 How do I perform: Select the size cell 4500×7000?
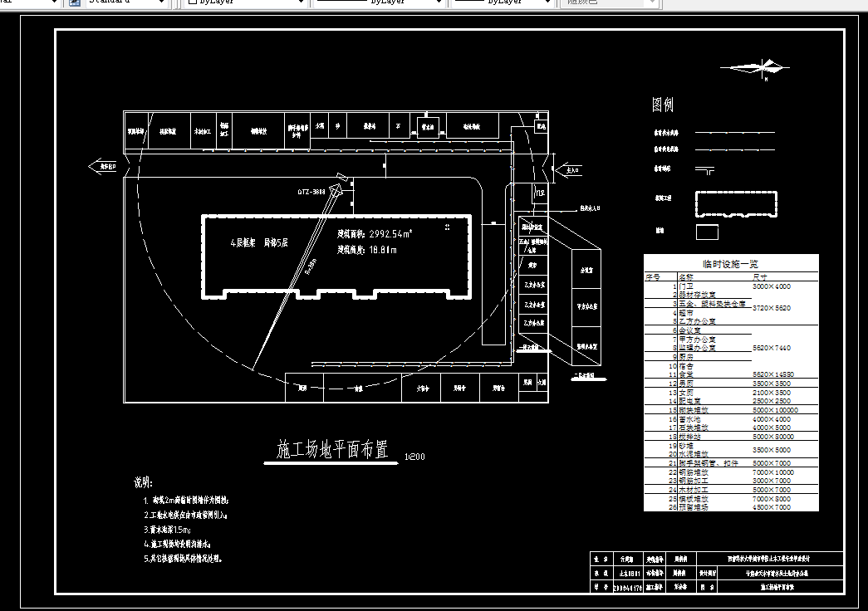point(772,507)
